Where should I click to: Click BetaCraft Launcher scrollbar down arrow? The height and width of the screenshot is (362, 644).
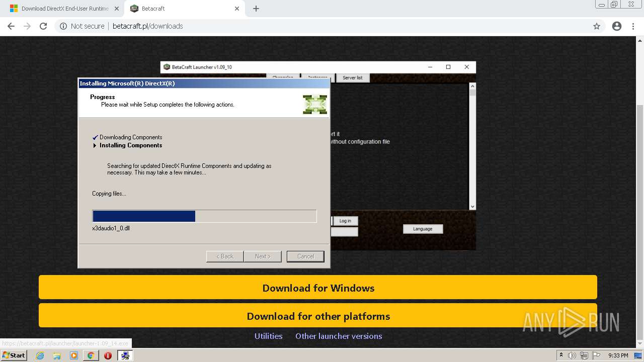click(x=472, y=207)
